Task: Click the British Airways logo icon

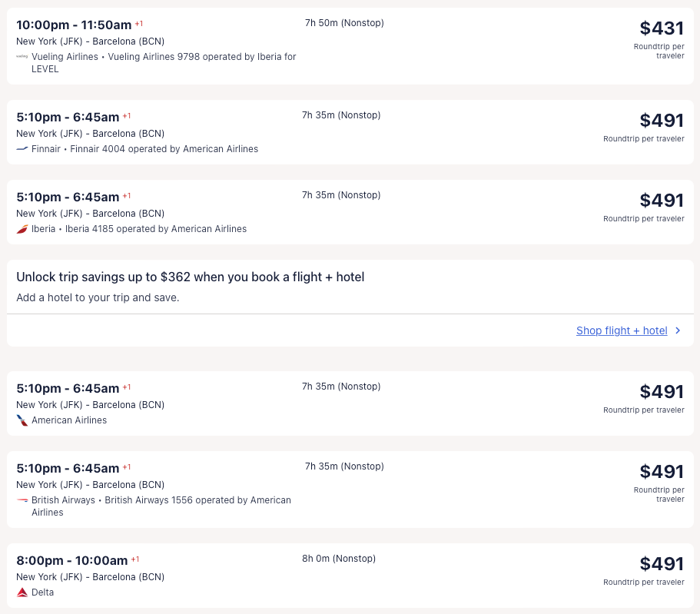Action: [22, 500]
